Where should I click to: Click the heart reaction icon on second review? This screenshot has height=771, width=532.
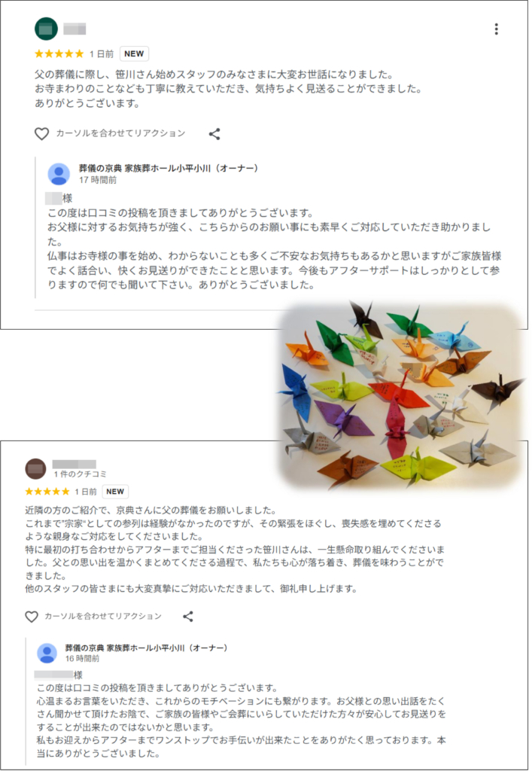coord(32,617)
